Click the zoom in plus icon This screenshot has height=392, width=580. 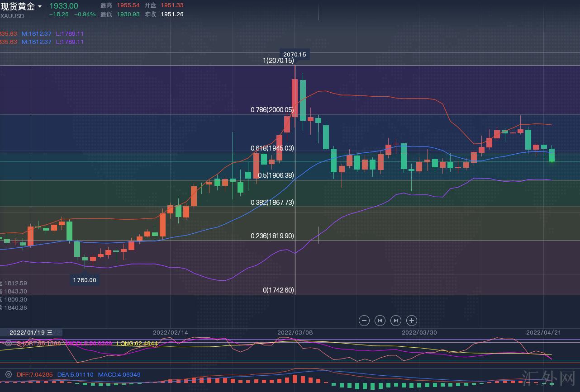411,321
